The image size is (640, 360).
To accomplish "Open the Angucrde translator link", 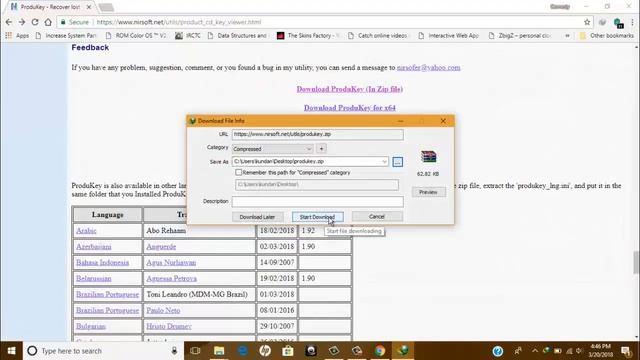I will (161, 247).
